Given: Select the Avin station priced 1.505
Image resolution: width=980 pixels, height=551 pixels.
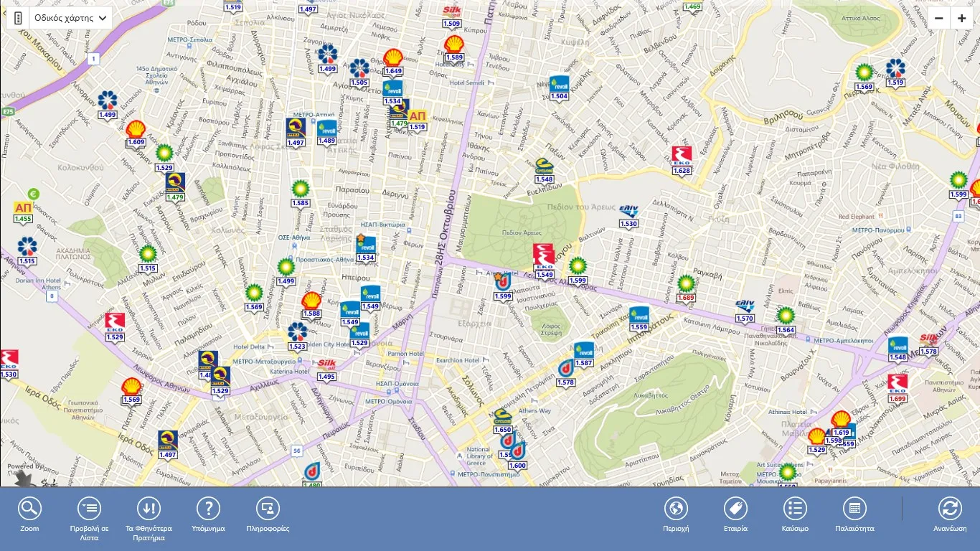Looking at the screenshot, I should pyautogui.click(x=359, y=73).
